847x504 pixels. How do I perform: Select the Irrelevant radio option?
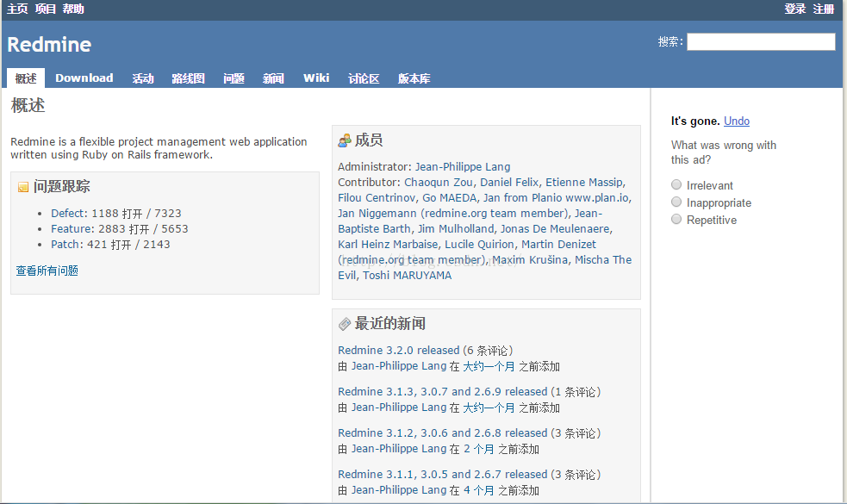pos(676,184)
